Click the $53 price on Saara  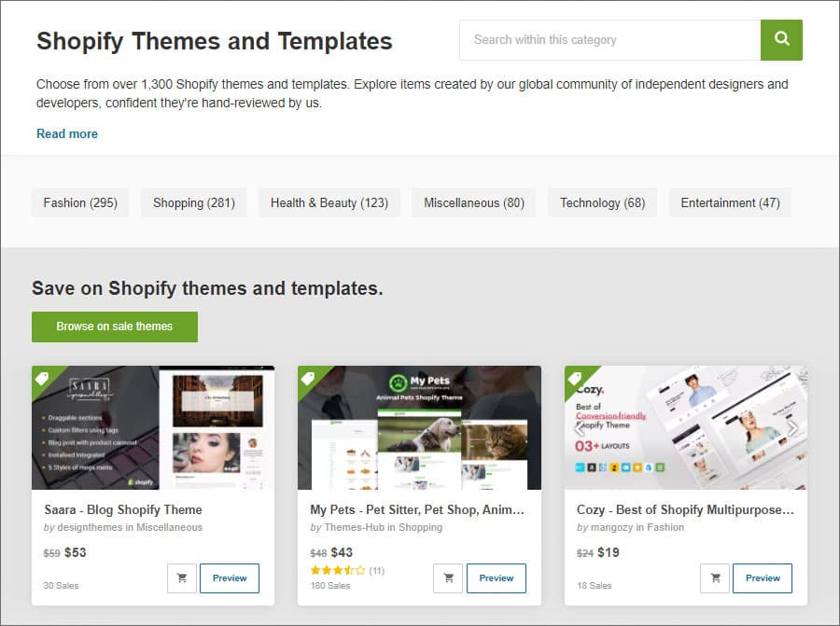pos(76,552)
